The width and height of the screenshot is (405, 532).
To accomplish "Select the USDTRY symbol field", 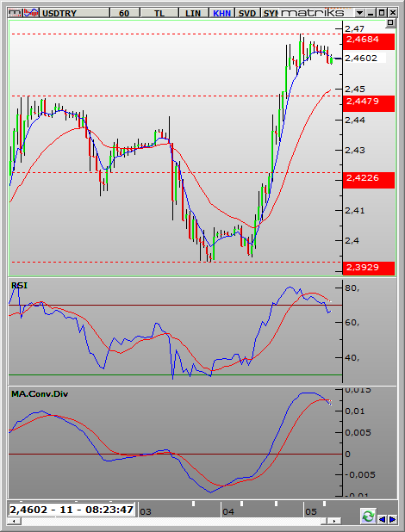I will pos(75,13).
